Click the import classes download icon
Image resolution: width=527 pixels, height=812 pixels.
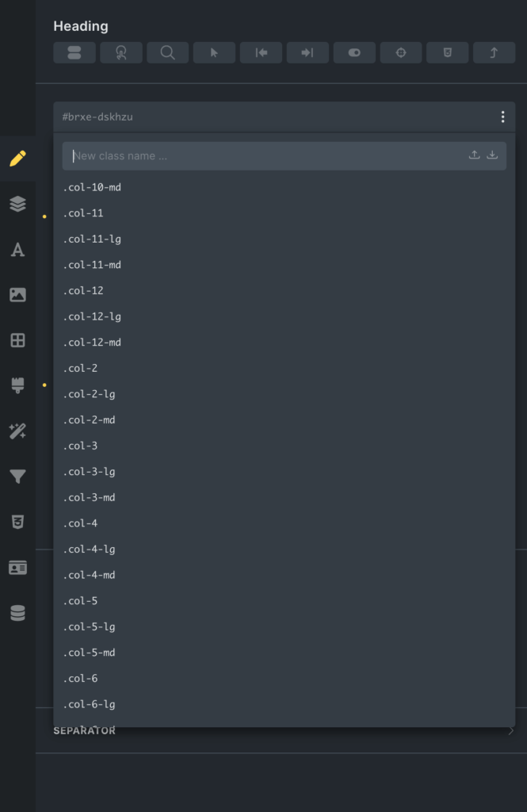tap(492, 155)
